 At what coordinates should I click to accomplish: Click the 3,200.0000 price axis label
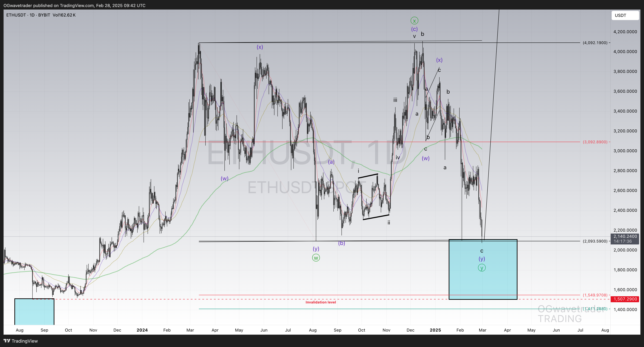[x=625, y=131]
